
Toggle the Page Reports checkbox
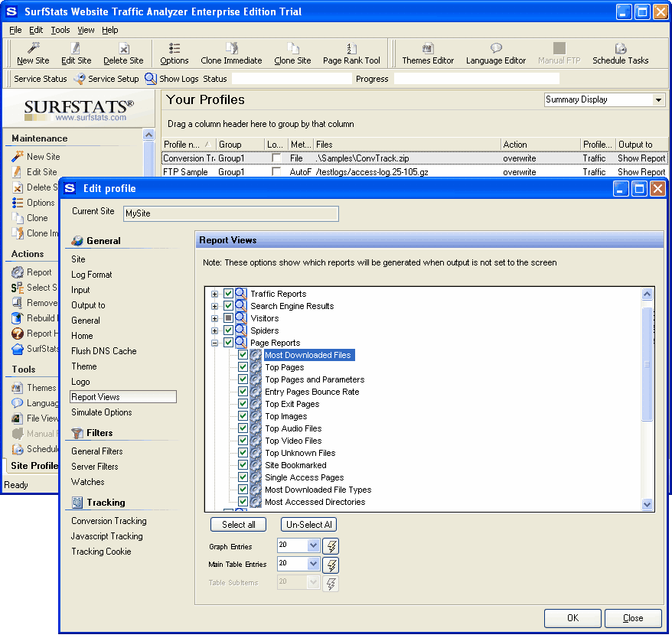[x=228, y=343]
